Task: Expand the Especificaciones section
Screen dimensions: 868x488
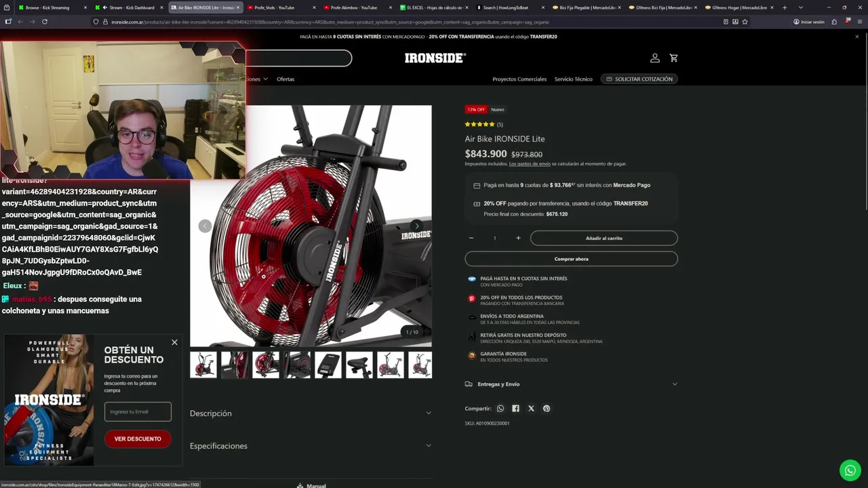Action: (311, 446)
